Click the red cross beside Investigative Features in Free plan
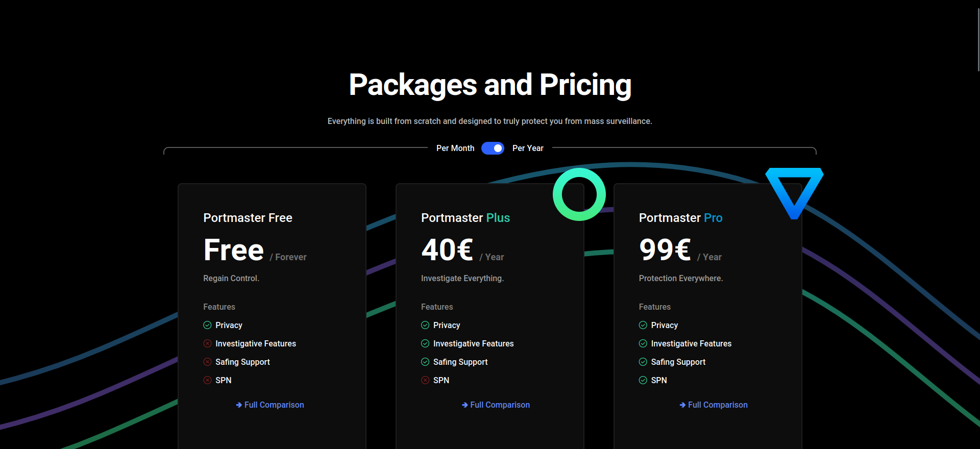The width and height of the screenshot is (980, 449). [x=207, y=343]
